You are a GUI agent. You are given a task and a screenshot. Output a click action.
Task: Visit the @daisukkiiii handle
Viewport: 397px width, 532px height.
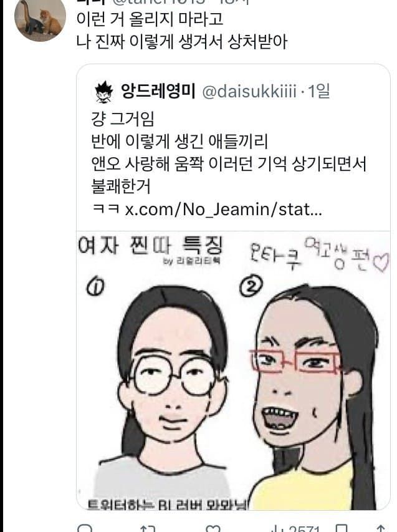point(249,91)
